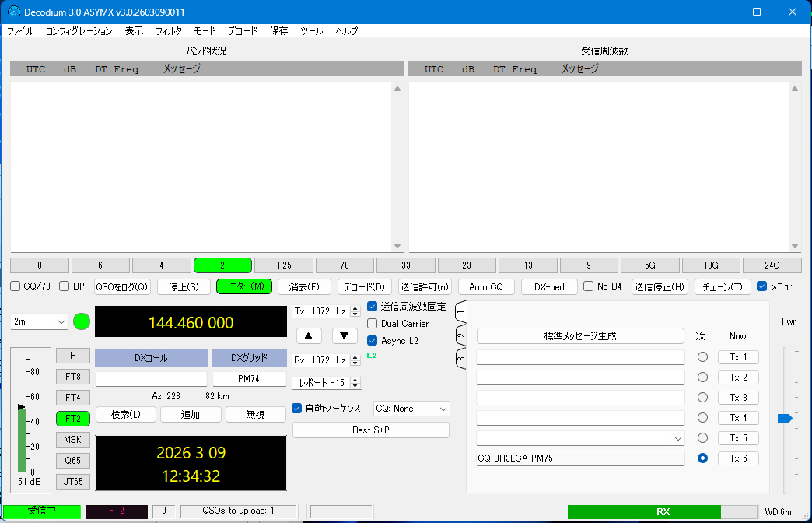812x523 pixels.
Task: Click the 70 band button
Action: click(x=345, y=265)
